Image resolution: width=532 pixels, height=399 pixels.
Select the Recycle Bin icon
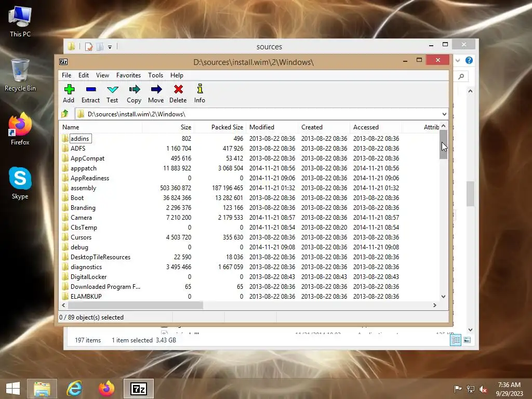20,75
